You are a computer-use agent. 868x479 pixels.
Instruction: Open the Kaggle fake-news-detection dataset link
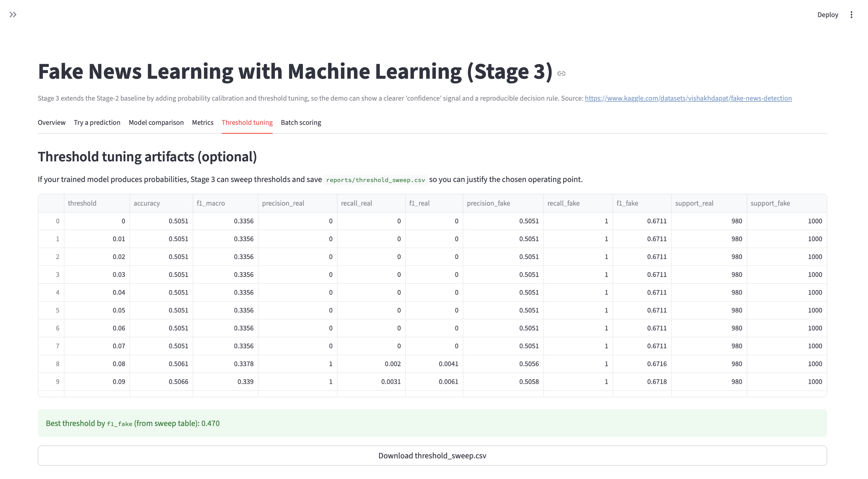(x=688, y=98)
